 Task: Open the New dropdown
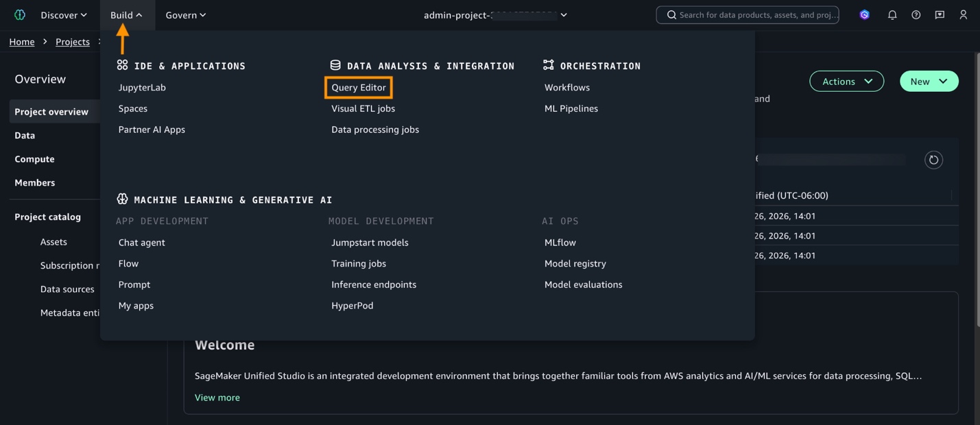click(x=929, y=81)
